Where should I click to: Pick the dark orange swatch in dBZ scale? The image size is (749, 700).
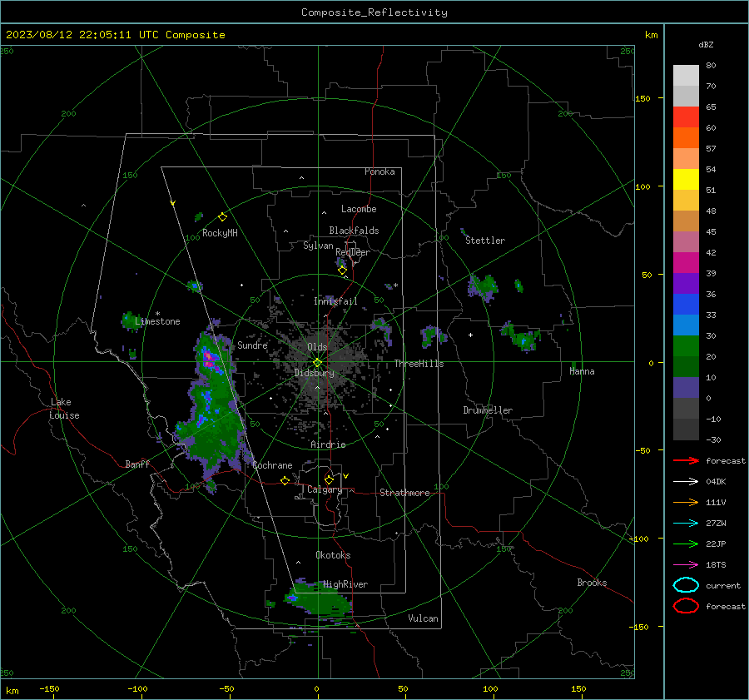686,137
